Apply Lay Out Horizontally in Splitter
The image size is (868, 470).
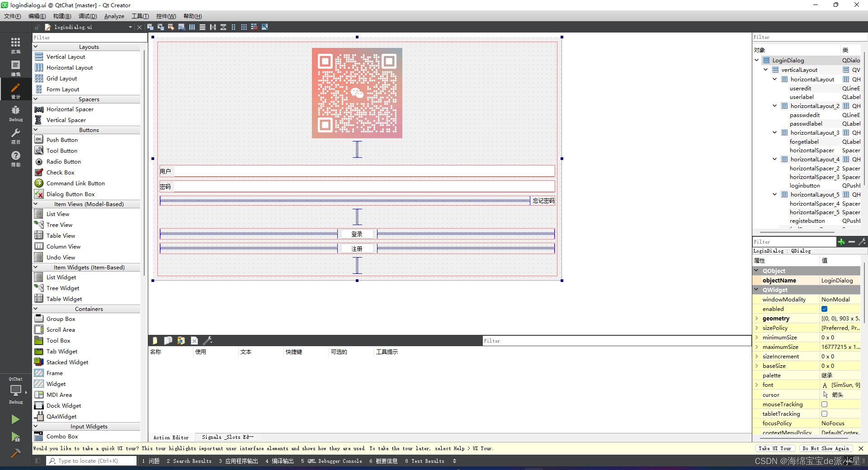click(x=213, y=27)
